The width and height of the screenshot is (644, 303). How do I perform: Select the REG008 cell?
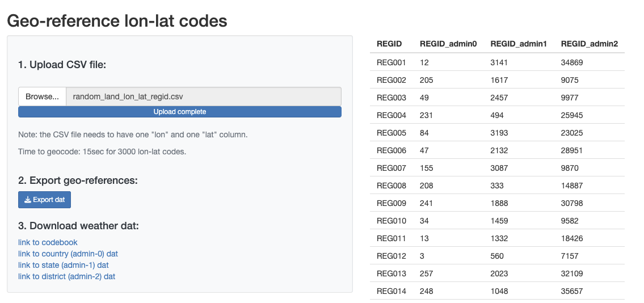(392, 186)
